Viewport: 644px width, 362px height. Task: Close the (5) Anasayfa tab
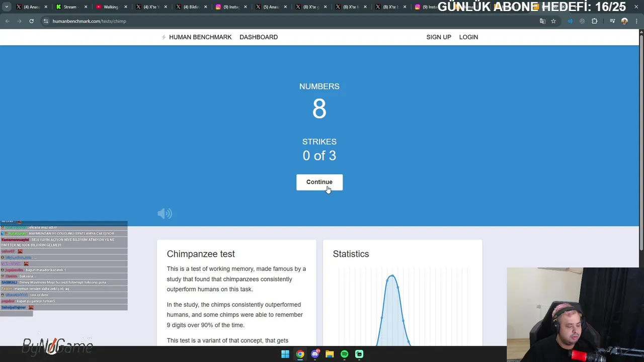285,7
